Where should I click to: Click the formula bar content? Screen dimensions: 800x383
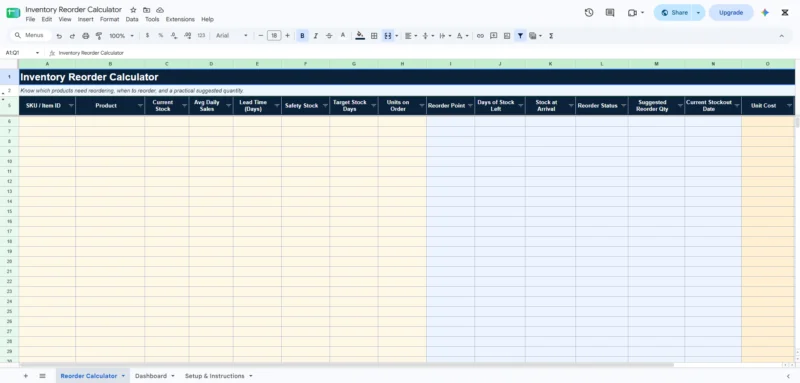point(91,53)
